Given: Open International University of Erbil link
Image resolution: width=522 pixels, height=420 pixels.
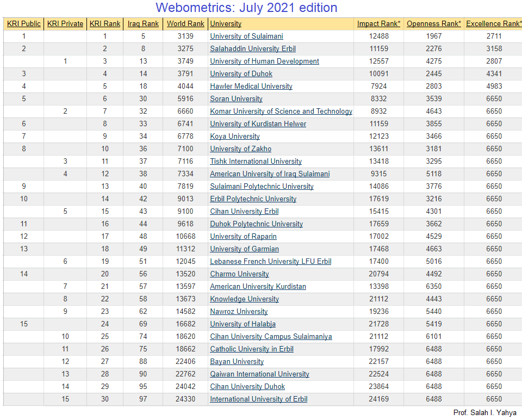Looking at the screenshot, I should point(259,399).
